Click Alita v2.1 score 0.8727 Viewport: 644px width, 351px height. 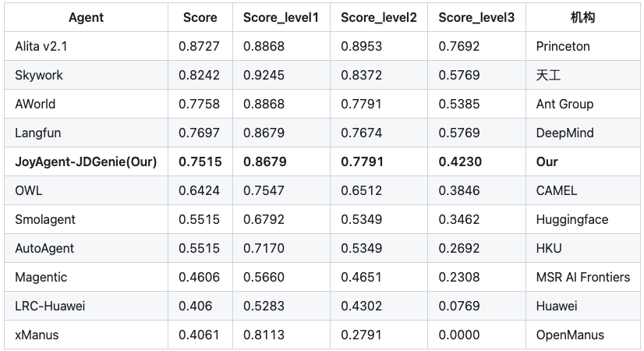(x=199, y=46)
